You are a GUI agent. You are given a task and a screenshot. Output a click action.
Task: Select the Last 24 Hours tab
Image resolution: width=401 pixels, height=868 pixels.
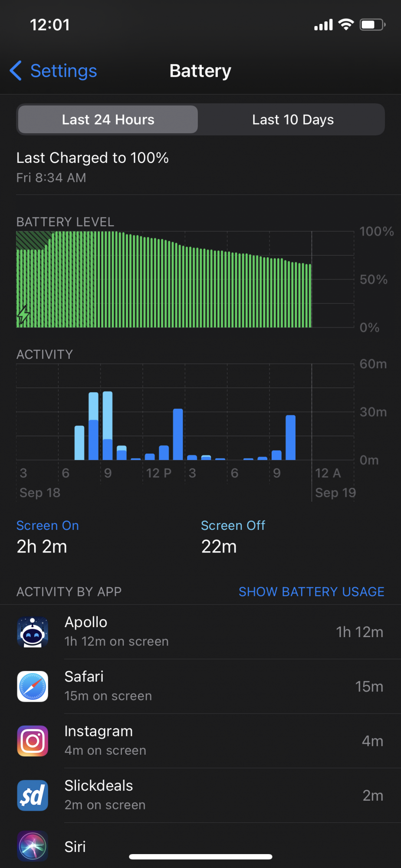[x=108, y=119]
